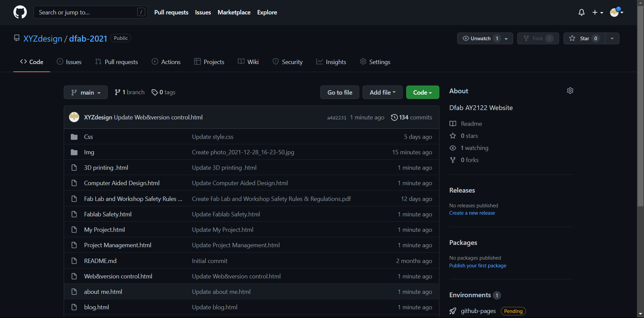View the 1 branch link
The image size is (644, 318).
click(x=129, y=92)
